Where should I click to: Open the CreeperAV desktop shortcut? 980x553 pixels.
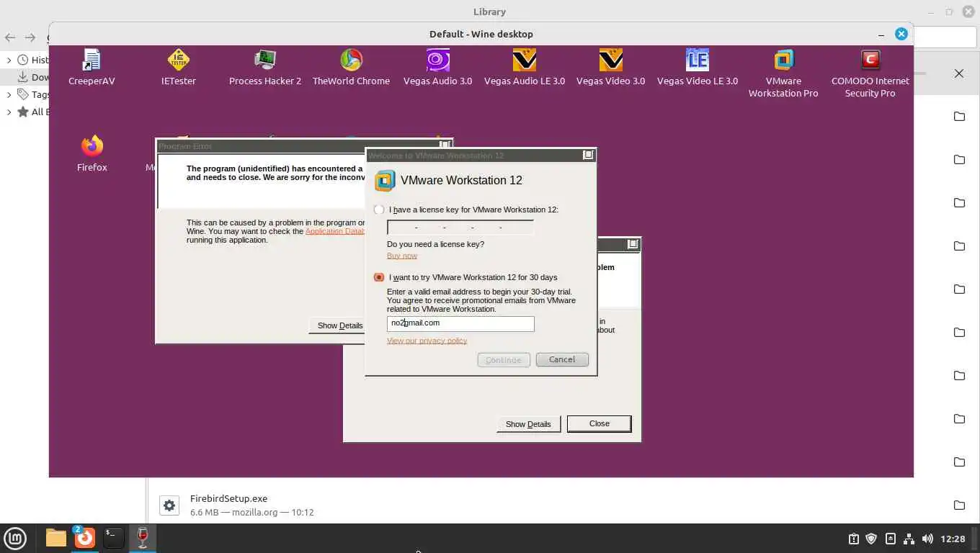92,68
